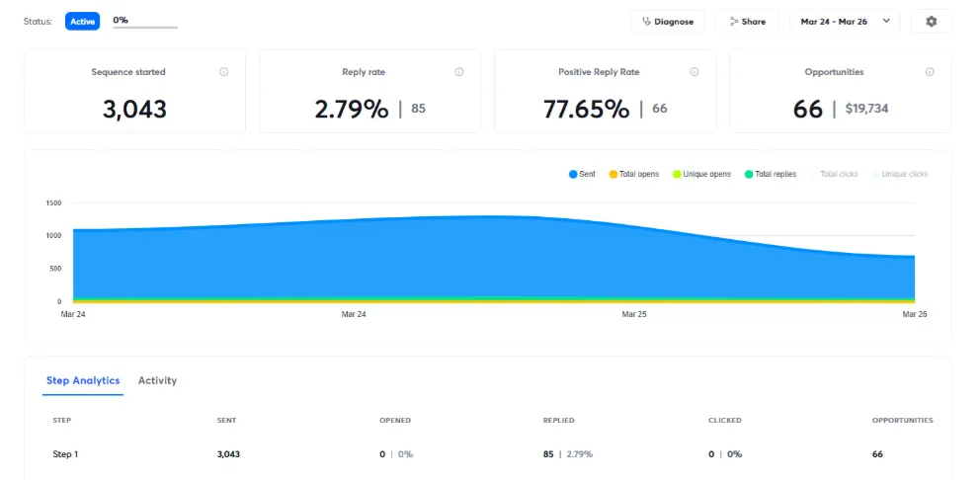Click the Status: label
Viewport: 980px width, 480px height.
coord(39,22)
